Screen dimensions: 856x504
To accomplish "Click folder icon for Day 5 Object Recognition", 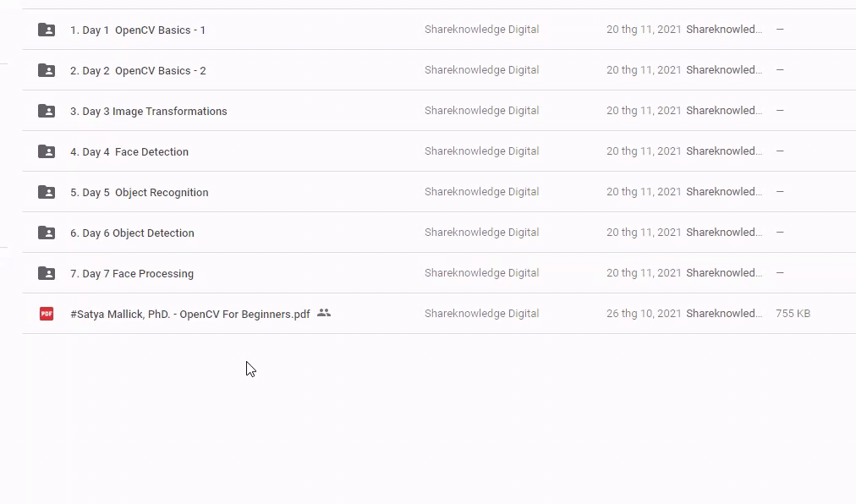I will coord(47,192).
